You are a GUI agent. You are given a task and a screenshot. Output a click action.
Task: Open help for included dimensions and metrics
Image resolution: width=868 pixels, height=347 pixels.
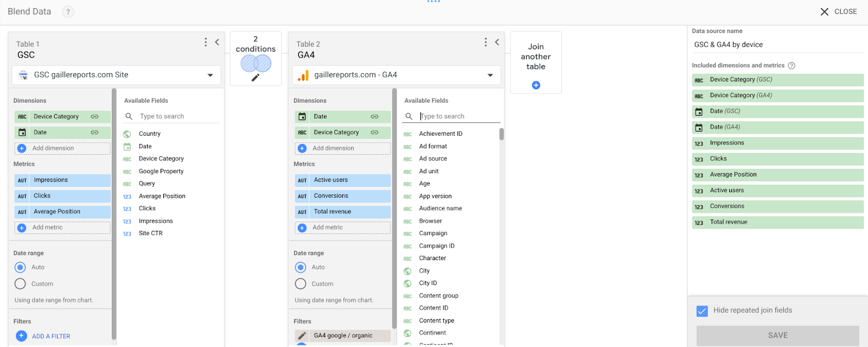tap(792, 66)
